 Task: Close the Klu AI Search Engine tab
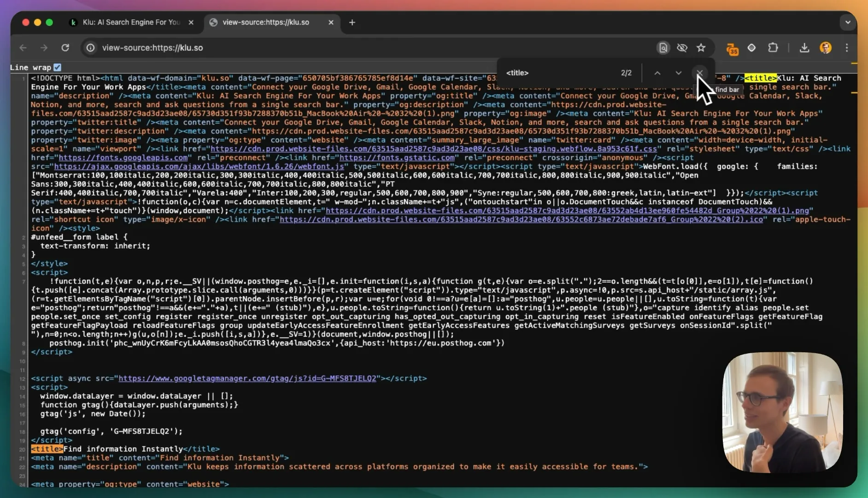191,22
